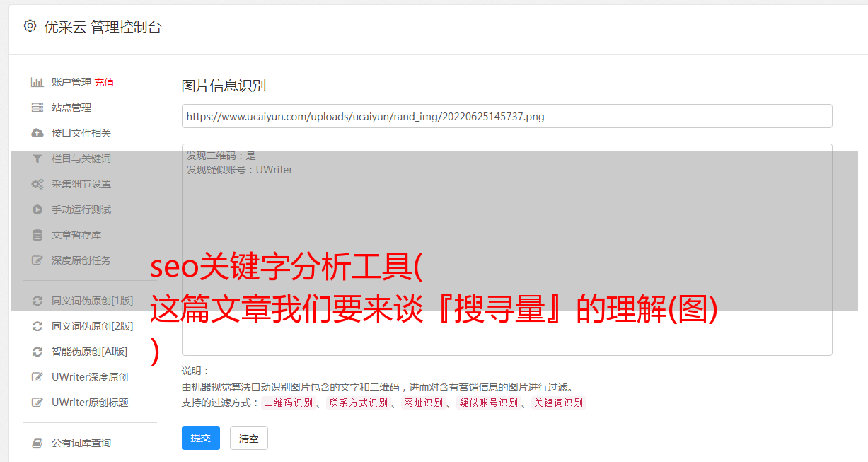Image resolution: width=868 pixels, height=462 pixels.
Task: Click the gears icon next to 采集细节设置
Action: 37,184
